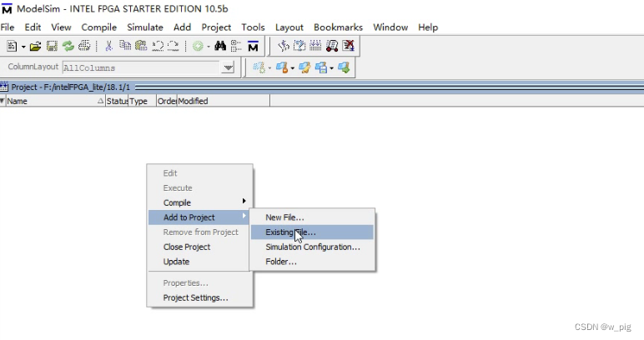Sort by the Name column header
This screenshot has height=340, width=644.
(x=55, y=101)
